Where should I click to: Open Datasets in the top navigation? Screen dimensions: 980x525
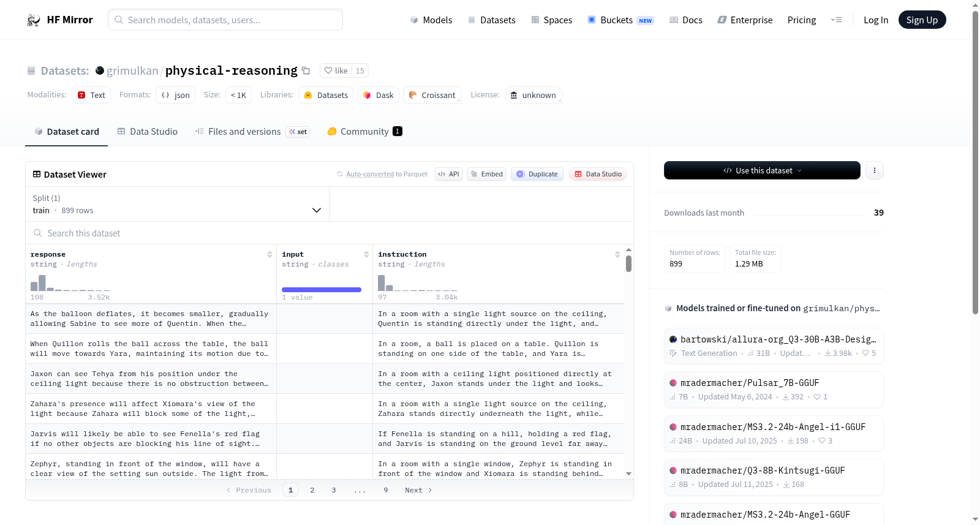coord(491,20)
